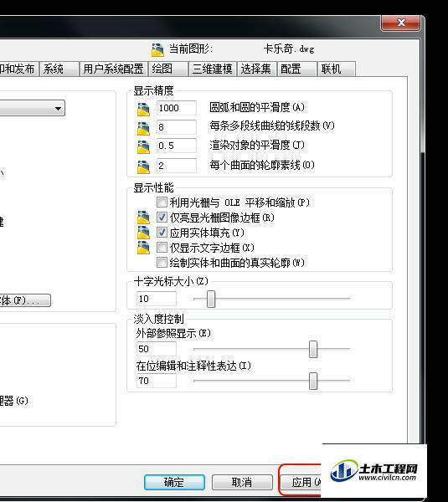Click the 在位编辑和注释性表达 slider handle
Image resolution: width=448 pixels, height=502 pixels.
313,381
